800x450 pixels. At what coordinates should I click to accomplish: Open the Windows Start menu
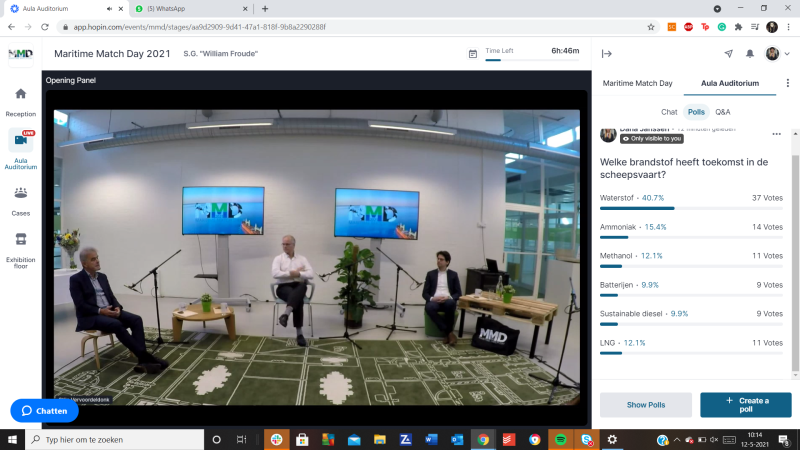(12, 439)
